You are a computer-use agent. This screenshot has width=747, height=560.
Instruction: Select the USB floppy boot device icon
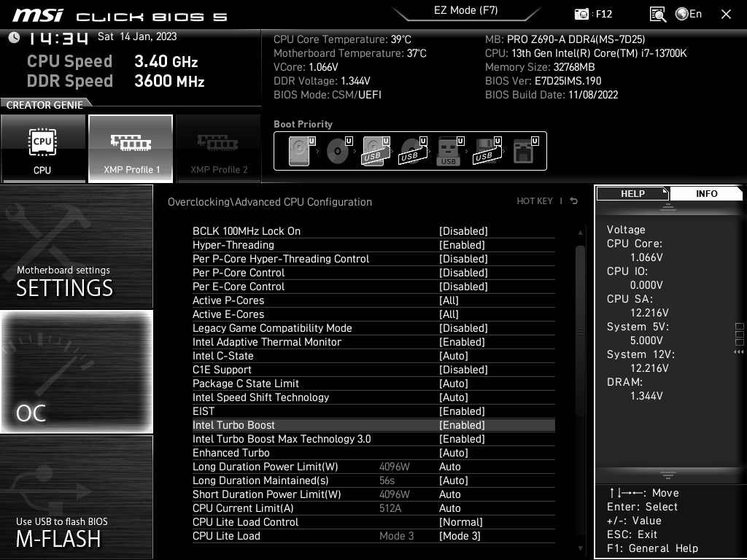[487, 151]
